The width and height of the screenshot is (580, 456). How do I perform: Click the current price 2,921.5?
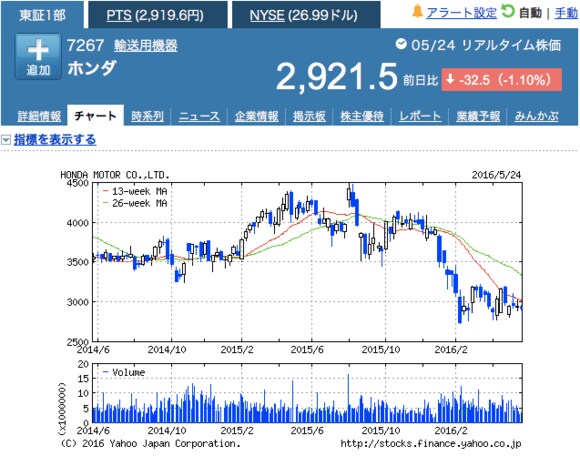(x=336, y=76)
